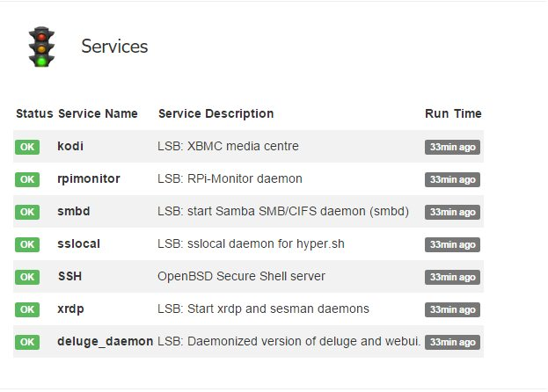Click the deluge_daemon service name
Image resolution: width=548 pixels, height=392 pixels.
106,341
